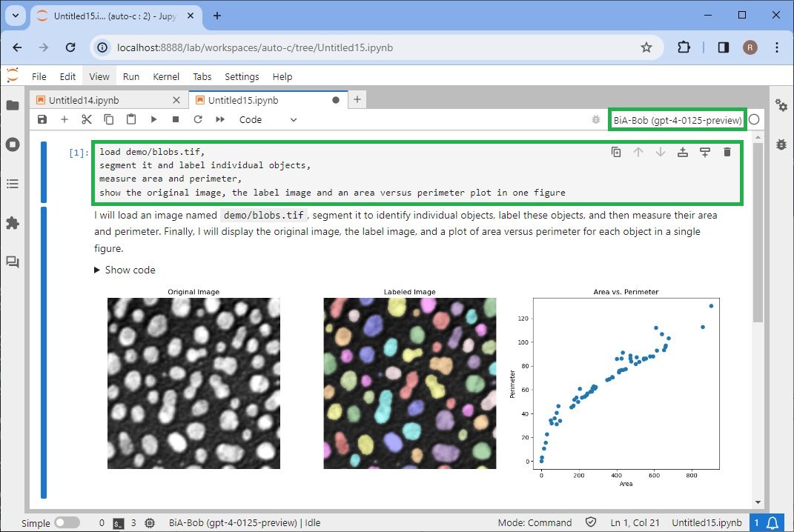The width and height of the screenshot is (794, 532).
Task: Open the Kernel menu
Action: click(x=166, y=76)
